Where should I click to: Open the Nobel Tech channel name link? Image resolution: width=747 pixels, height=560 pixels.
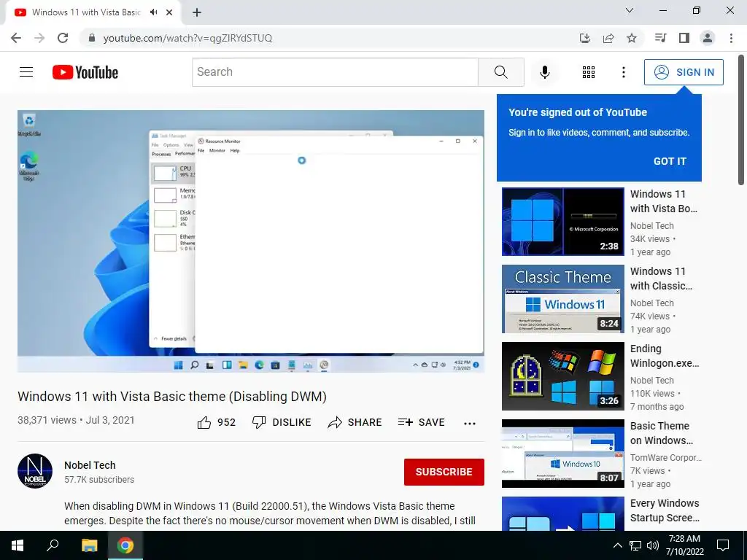[90, 465]
